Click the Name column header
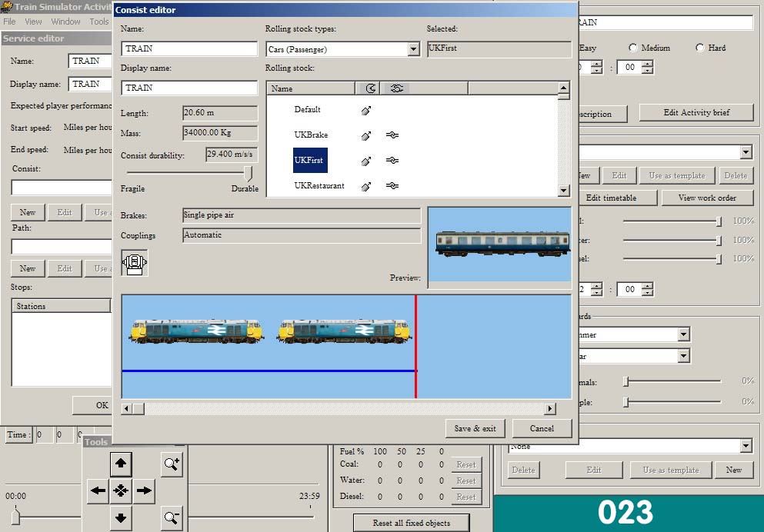 coord(311,88)
